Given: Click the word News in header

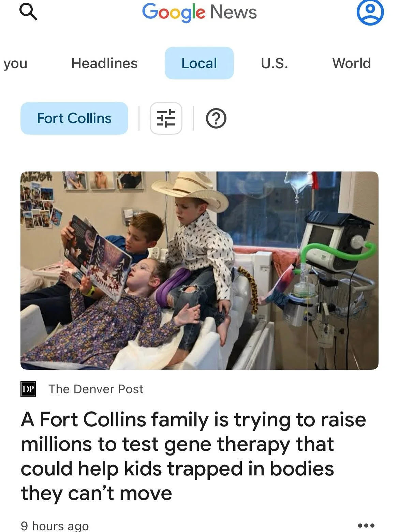Looking at the screenshot, I should click(234, 12).
